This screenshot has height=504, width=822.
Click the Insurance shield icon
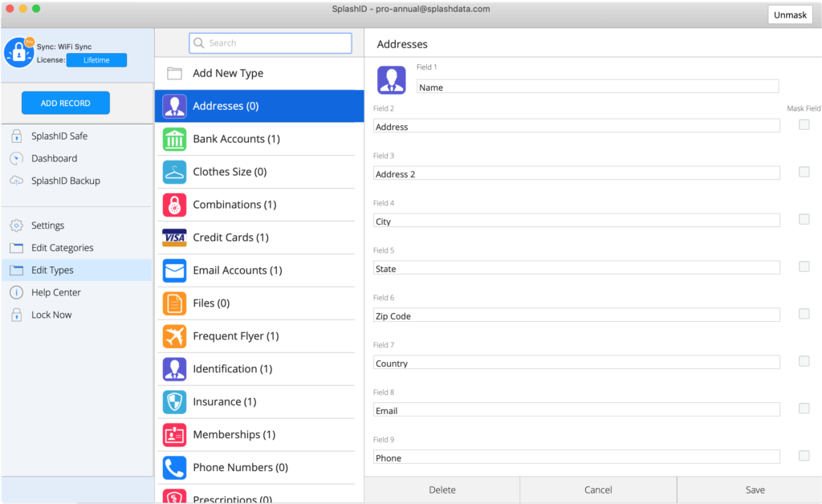(x=174, y=402)
